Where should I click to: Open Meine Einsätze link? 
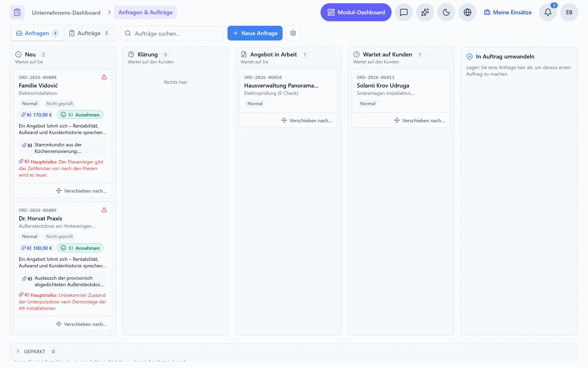coord(508,12)
